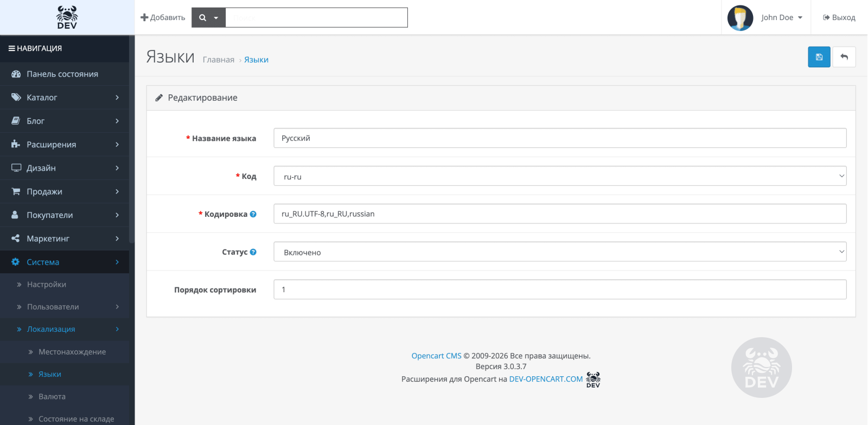Image resolution: width=868 pixels, height=425 pixels.
Task: Expand the Дизайн menu chevron
Action: click(x=117, y=168)
